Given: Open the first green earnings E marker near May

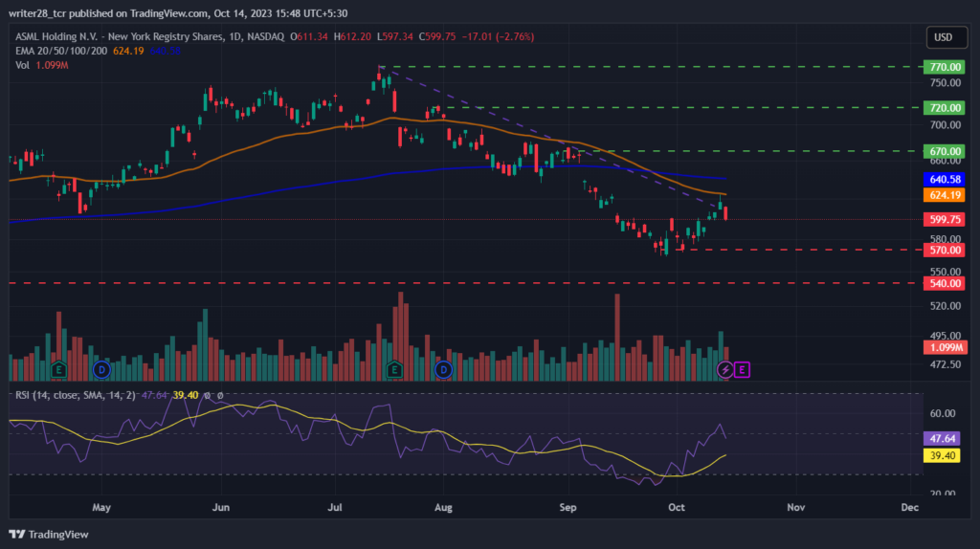Looking at the screenshot, I should pyautogui.click(x=58, y=370).
